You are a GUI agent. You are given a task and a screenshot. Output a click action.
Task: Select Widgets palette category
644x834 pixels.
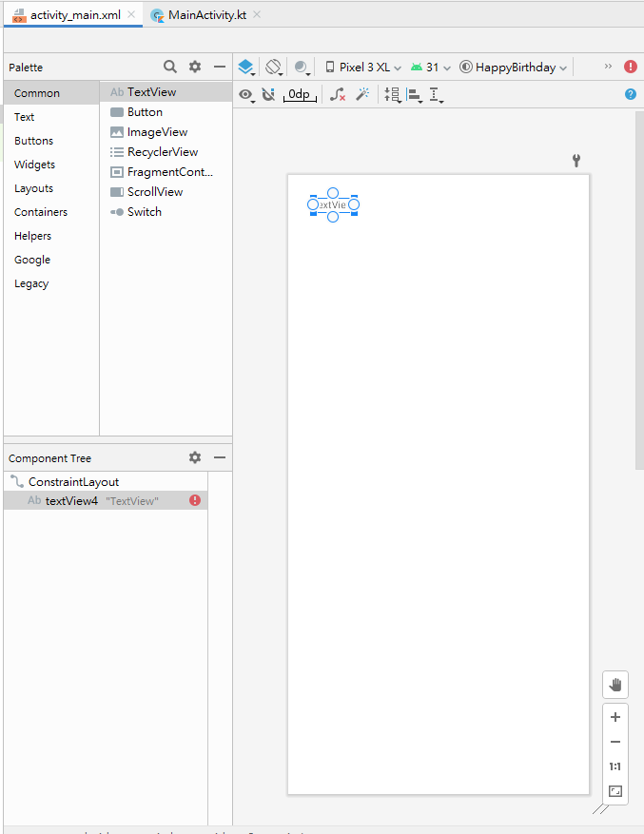pyautogui.click(x=51, y=165)
